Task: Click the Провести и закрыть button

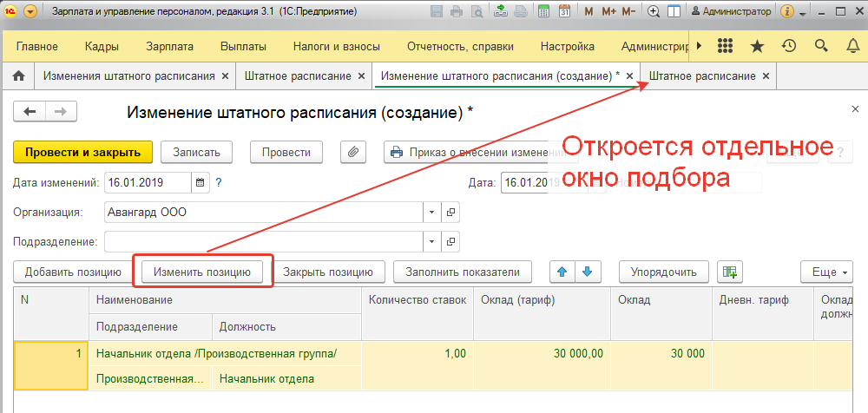Action: pyautogui.click(x=82, y=152)
